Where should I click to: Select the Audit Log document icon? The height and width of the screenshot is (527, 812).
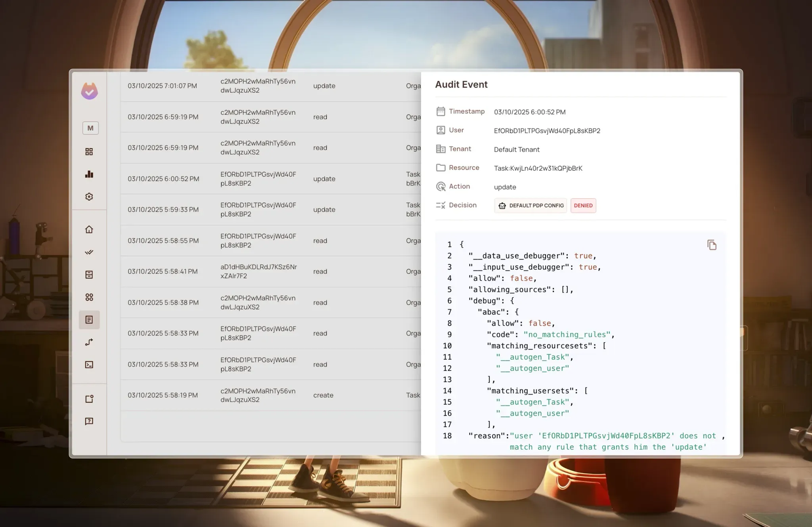click(89, 320)
